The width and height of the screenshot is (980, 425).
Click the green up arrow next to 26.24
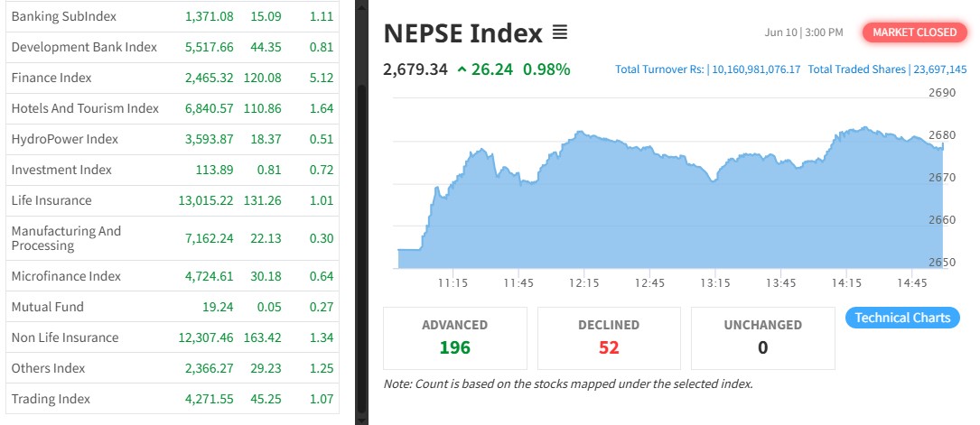pos(462,69)
